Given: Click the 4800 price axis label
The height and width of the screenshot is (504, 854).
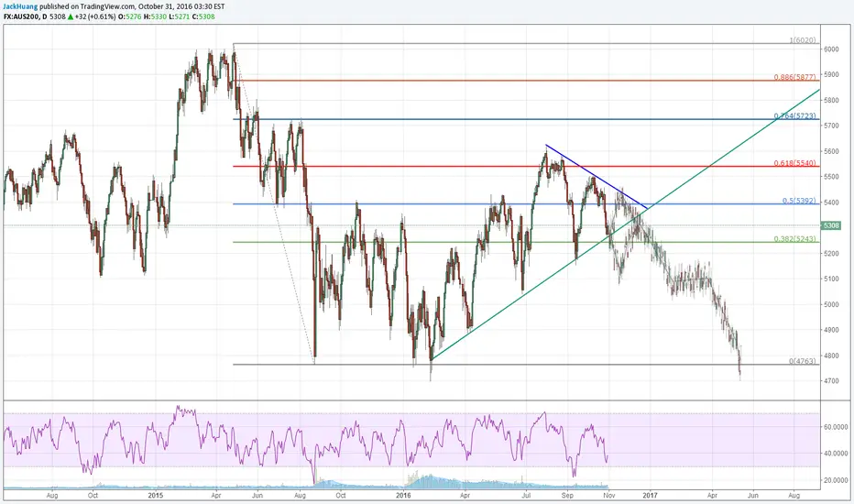Looking at the screenshot, I should pos(831,356).
